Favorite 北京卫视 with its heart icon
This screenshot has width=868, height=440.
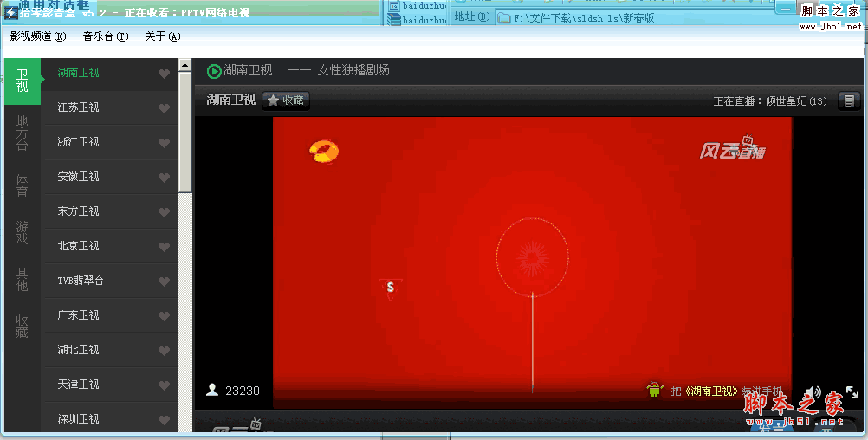(x=164, y=247)
